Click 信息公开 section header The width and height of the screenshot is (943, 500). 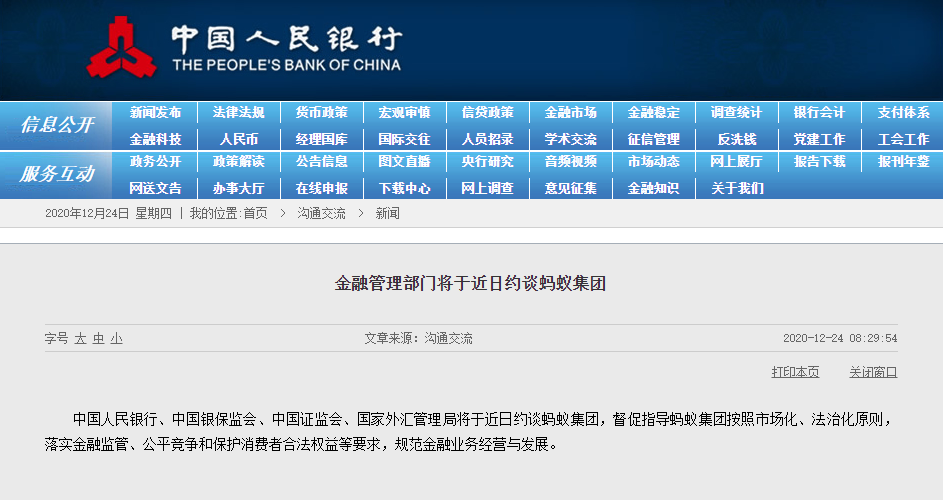pos(57,125)
